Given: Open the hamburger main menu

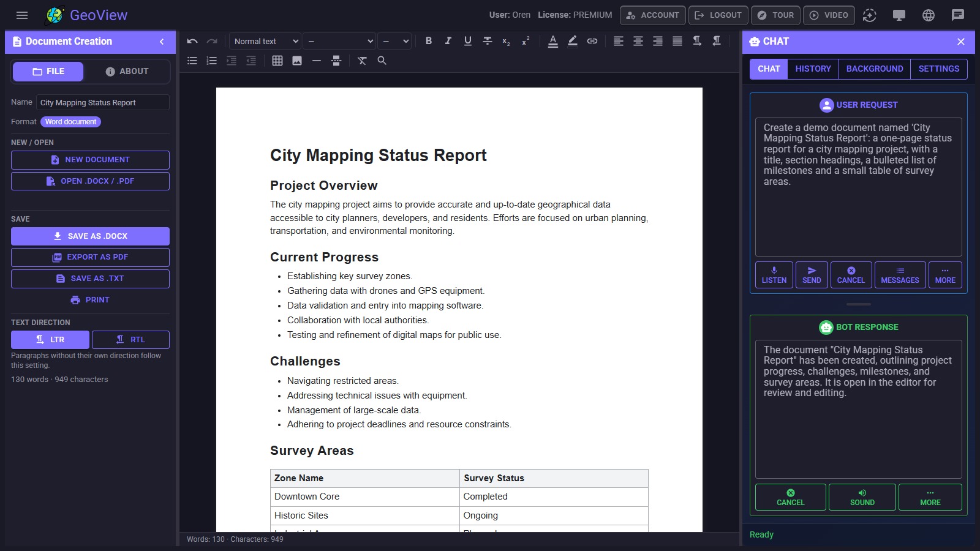Looking at the screenshot, I should 22,15.
